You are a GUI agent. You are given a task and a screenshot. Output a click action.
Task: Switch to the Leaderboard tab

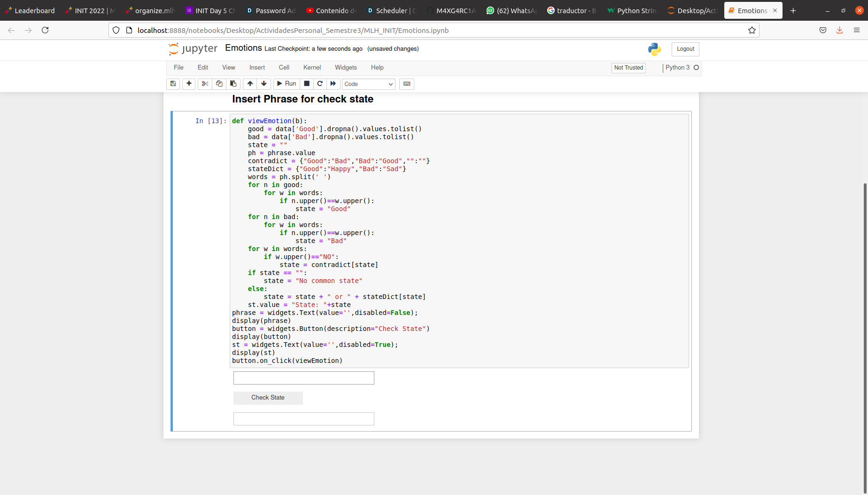[30, 10]
